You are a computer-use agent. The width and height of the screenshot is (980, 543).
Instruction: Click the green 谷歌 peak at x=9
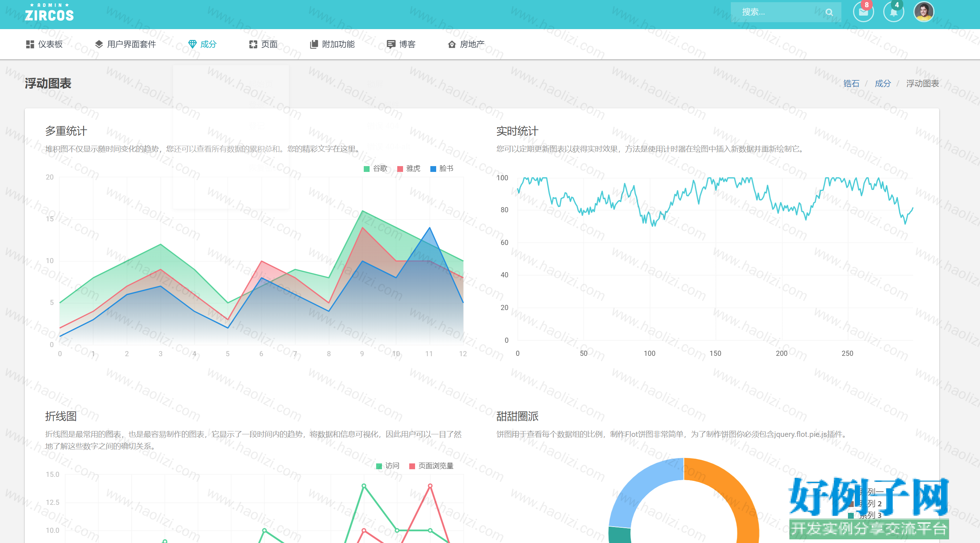(362, 211)
